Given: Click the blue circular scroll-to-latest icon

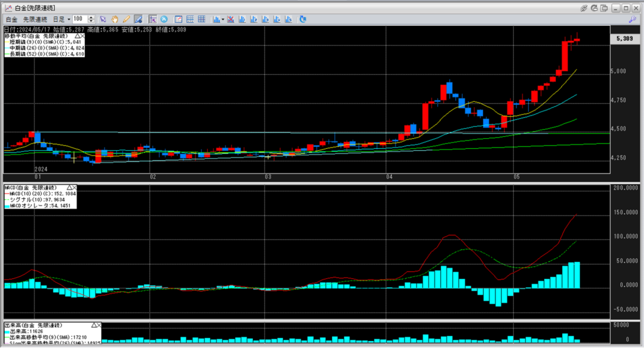Looking at the screenshot, I should point(164,19).
